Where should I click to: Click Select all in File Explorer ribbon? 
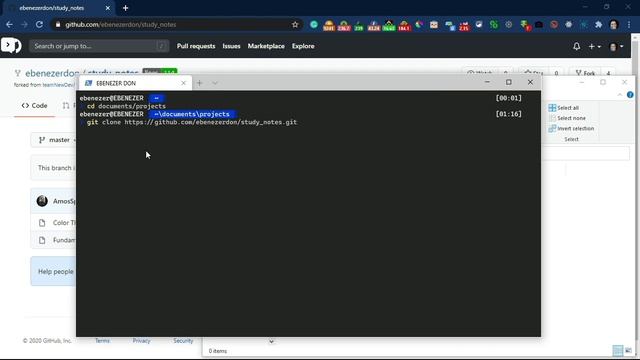coord(564,108)
